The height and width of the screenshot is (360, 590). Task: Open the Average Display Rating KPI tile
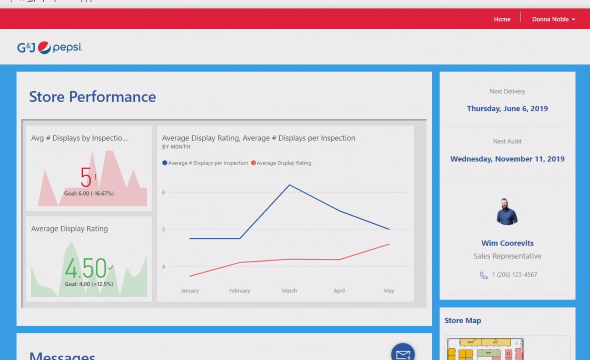pyautogui.click(x=89, y=259)
